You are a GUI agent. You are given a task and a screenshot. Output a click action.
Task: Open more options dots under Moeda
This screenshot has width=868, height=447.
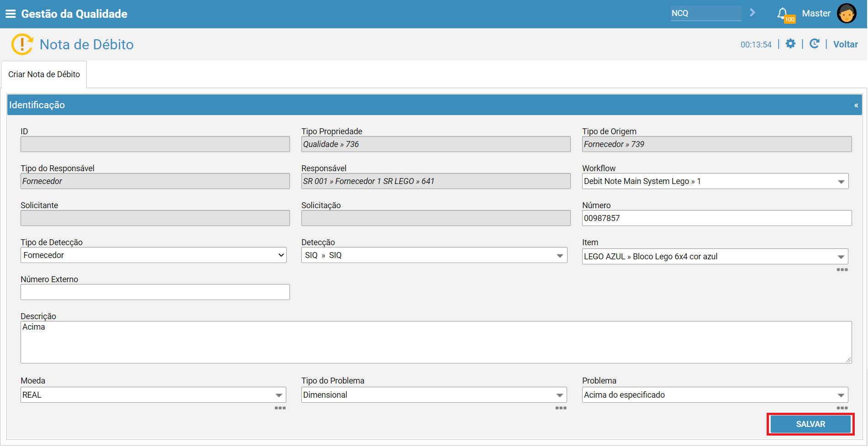tap(280, 408)
